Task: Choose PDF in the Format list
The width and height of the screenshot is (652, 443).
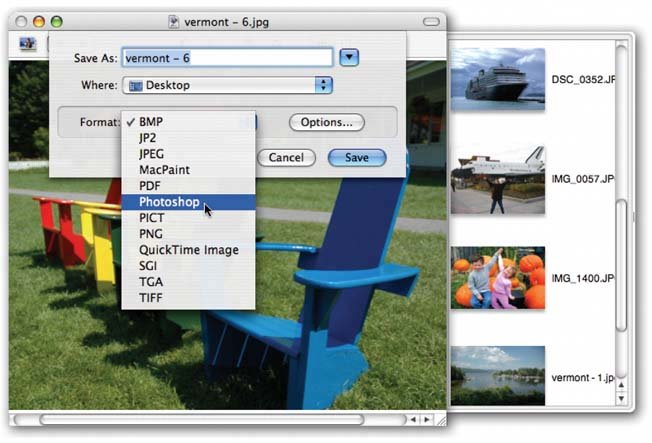Action: click(x=188, y=186)
